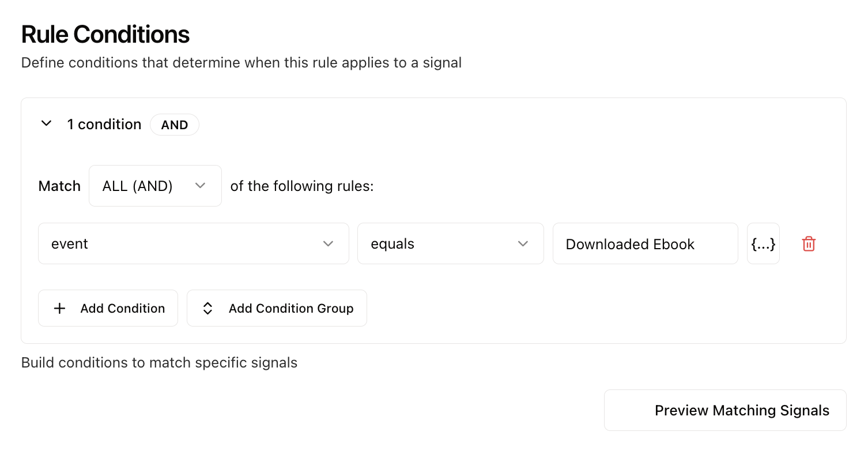Image resolution: width=868 pixels, height=450 pixels.
Task: Click the AND badge next to 1 condition
Action: click(174, 125)
